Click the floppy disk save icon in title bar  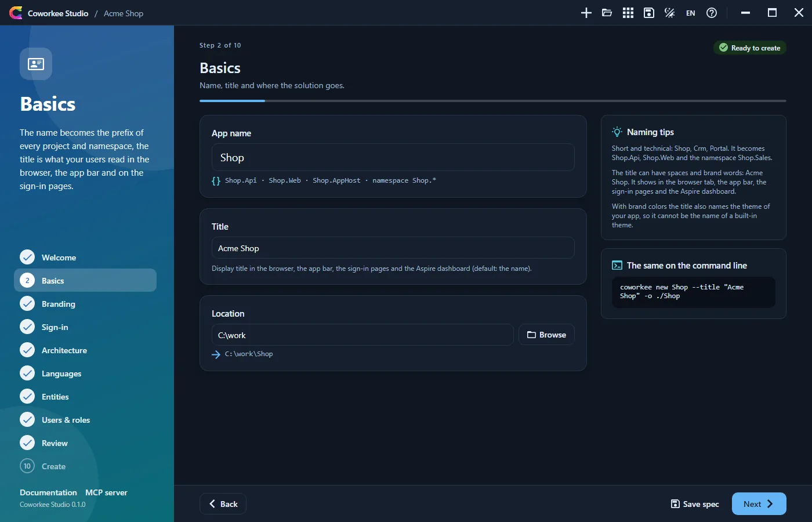point(649,13)
